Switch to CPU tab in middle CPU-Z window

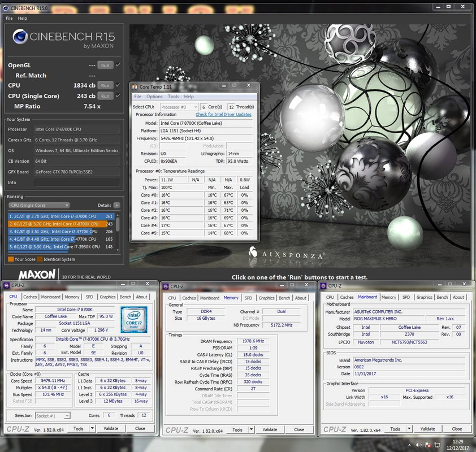pyautogui.click(x=172, y=298)
